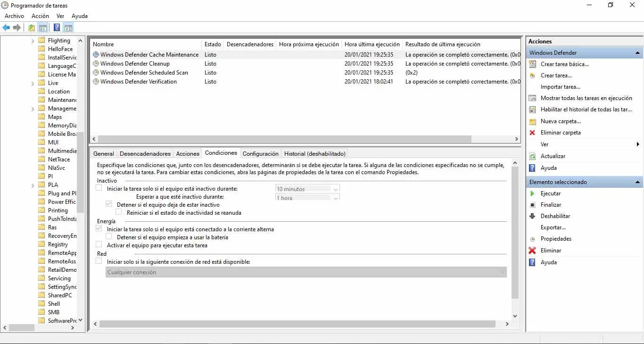Click the Mostrar todas las tareas en ejecución icon
Viewport: 644px width, 344px height.
532,98
